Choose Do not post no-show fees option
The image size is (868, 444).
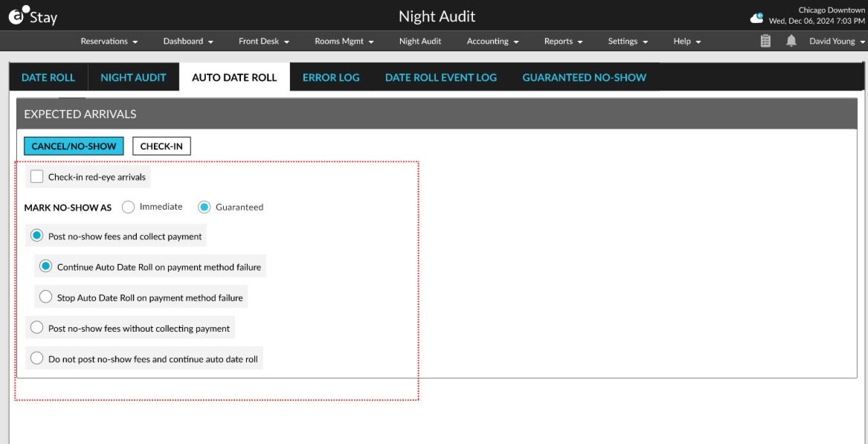(37, 358)
